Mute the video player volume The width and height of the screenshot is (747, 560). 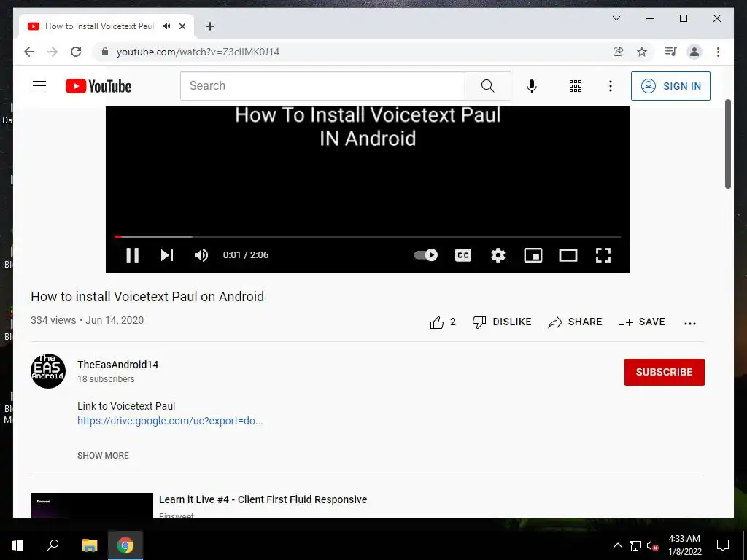coord(201,255)
